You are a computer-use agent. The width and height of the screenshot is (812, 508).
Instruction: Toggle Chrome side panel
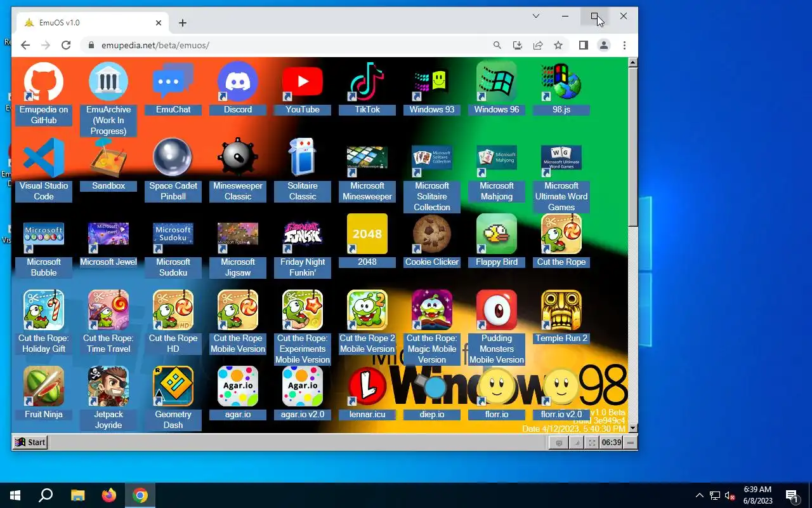pyautogui.click(x=584, y=45)
